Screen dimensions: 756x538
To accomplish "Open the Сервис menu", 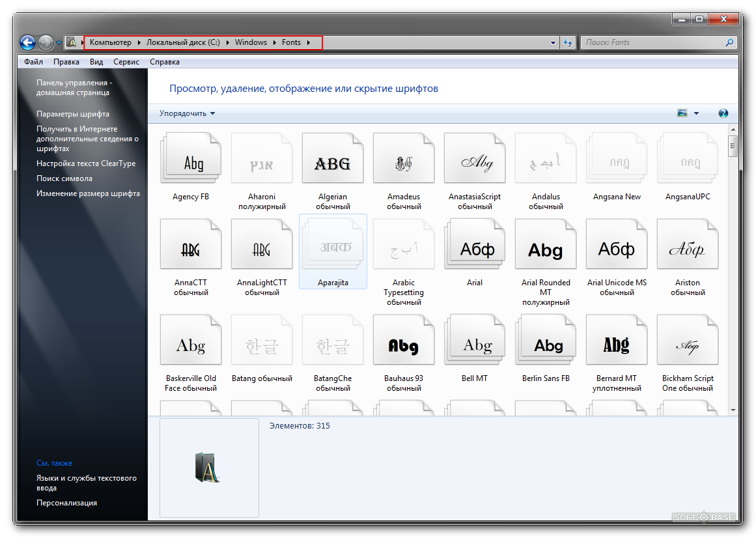I will pos(126,62).
